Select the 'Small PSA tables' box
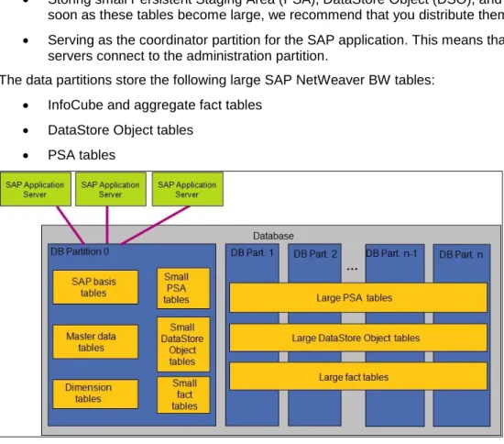The image size is (504, 444). point(183,288)
